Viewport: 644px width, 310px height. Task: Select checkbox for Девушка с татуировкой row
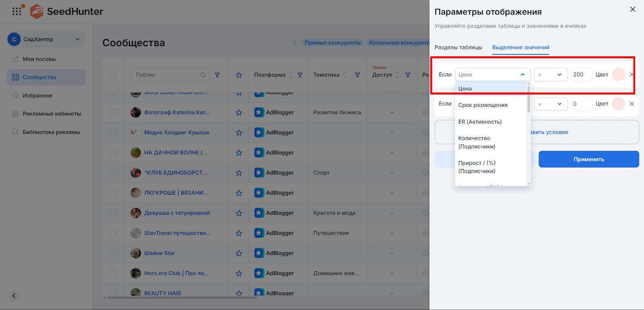[113, 213]
